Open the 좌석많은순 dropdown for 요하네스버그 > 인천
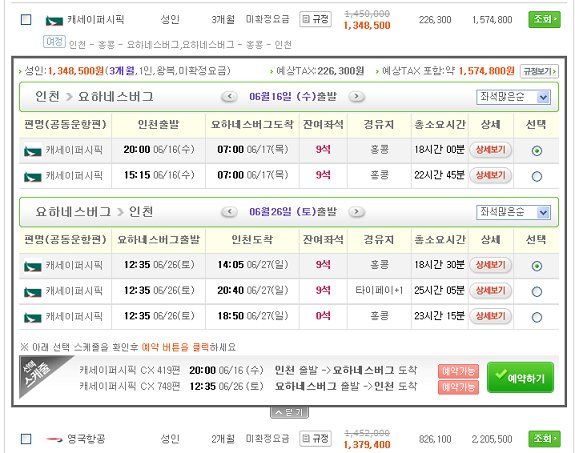The width and height of the screenshot is (575, 453). point(513,212)
